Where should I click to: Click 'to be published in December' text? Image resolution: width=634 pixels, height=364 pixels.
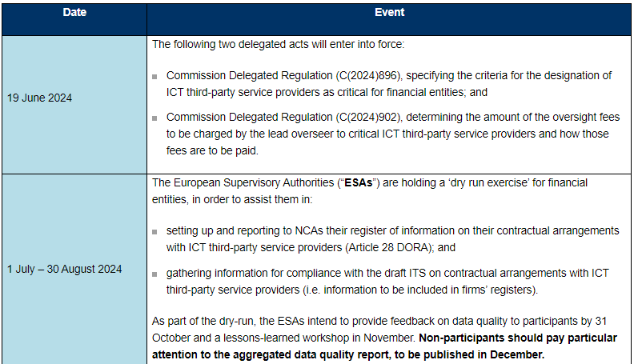(480, 354)
